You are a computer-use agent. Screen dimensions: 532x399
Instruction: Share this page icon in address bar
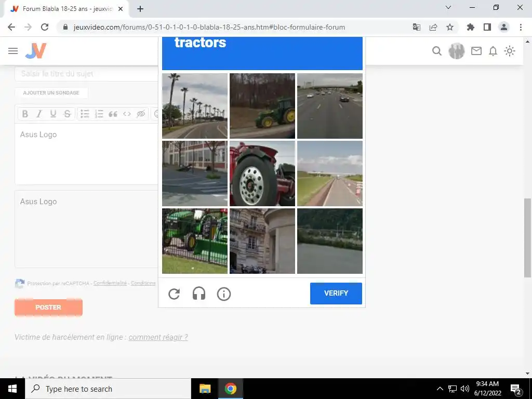[433, 27]
